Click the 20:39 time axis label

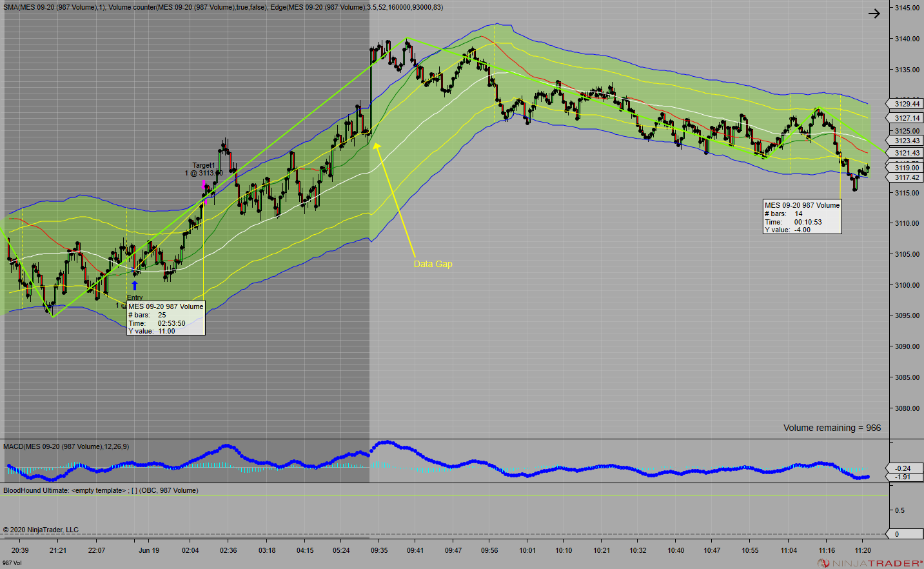[20, 550]
